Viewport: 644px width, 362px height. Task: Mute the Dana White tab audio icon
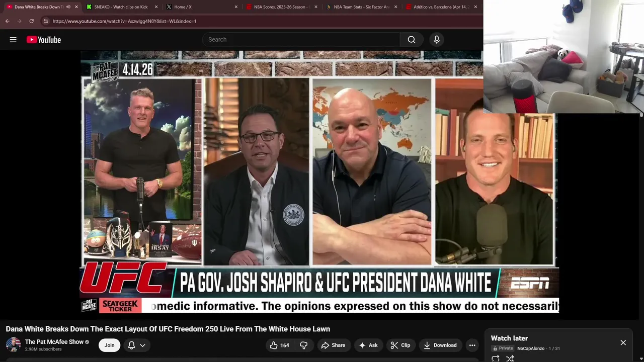point(68,7)
